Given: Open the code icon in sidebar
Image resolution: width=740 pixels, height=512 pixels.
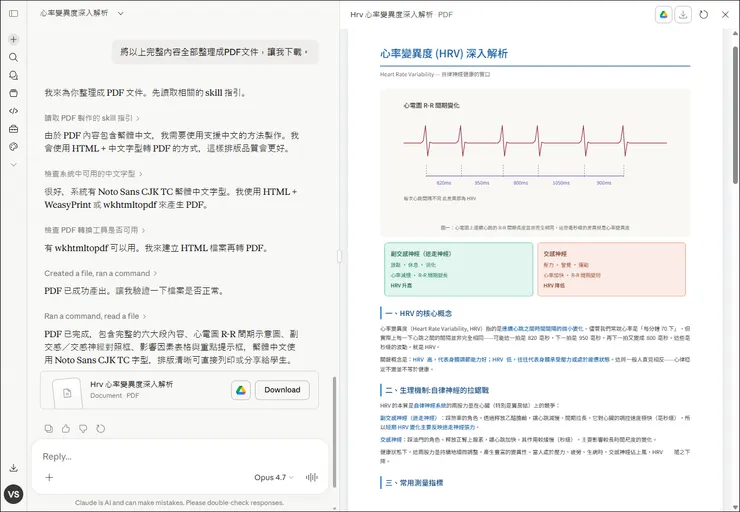Looking at the screenshot, I should (x=14, y=111).
